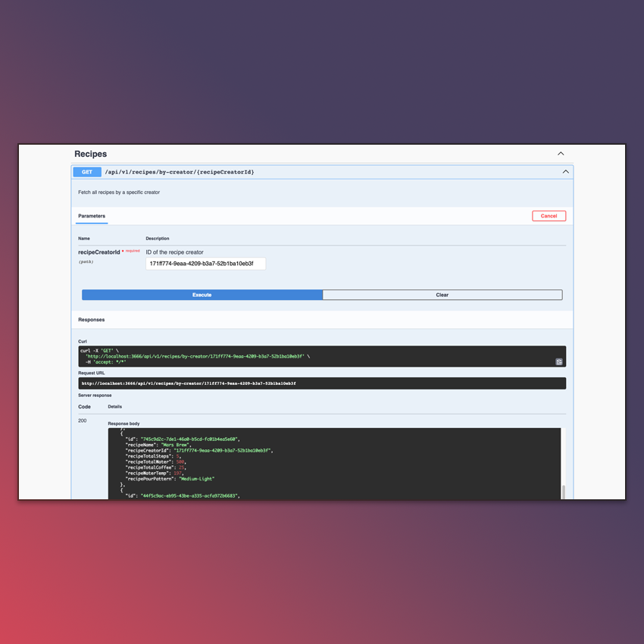Click the Request URL value in the dark box
Viewport: 644px width, 644px height.
189,383
